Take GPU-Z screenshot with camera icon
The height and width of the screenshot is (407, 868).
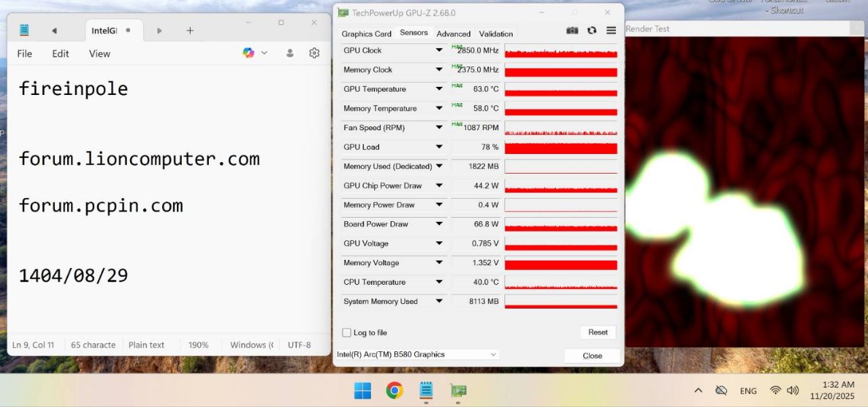click(x=572, y=31)
